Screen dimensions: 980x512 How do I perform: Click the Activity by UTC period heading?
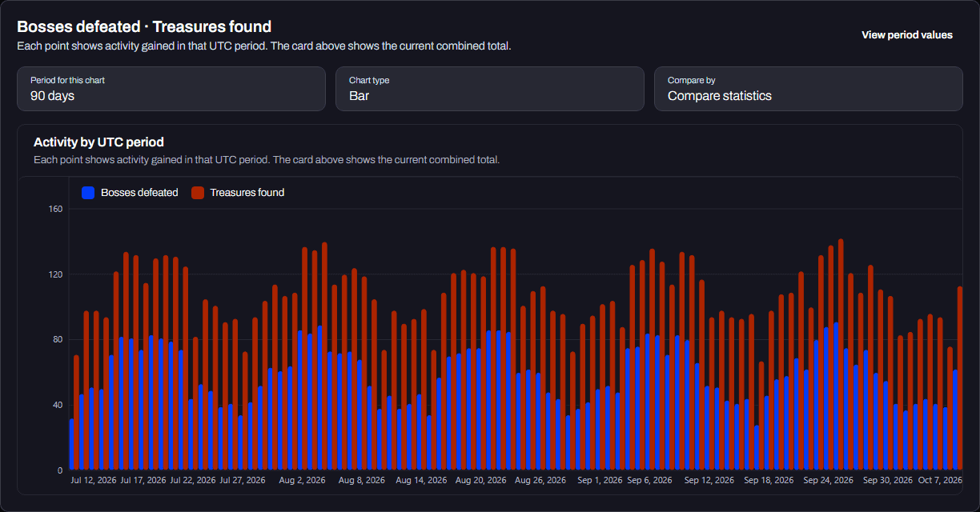pos(98,142)
